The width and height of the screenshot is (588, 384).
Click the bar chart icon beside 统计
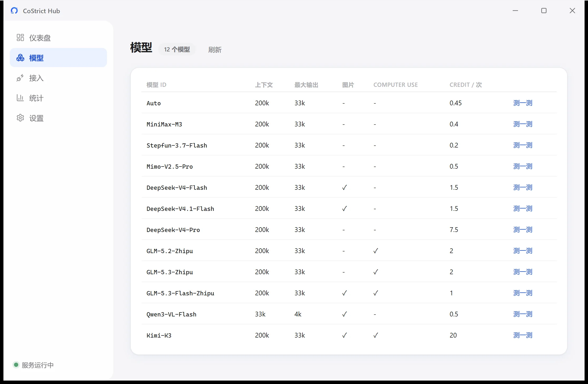(20, 98)
